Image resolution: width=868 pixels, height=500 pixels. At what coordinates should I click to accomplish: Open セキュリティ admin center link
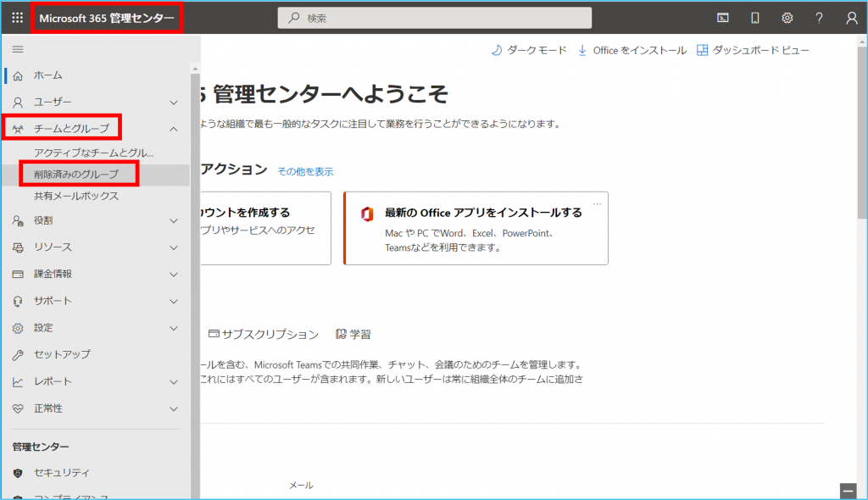click(x=62, y=473)
